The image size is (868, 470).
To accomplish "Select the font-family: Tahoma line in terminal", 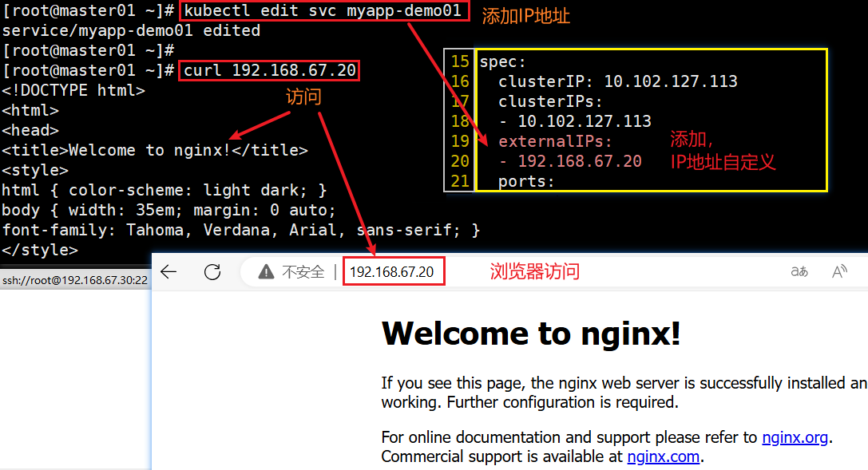I will [x=241, y=230].
